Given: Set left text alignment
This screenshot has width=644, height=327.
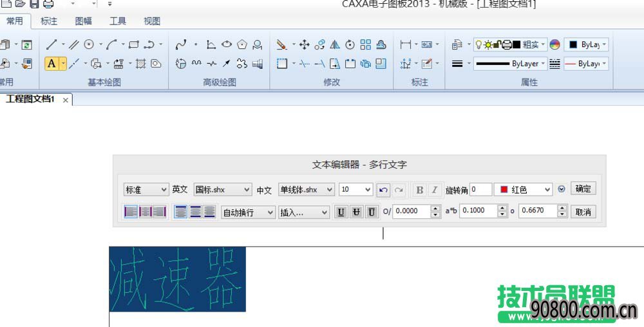Looking at the screenshot, I should pyautogui.click(x=131, y=212).
